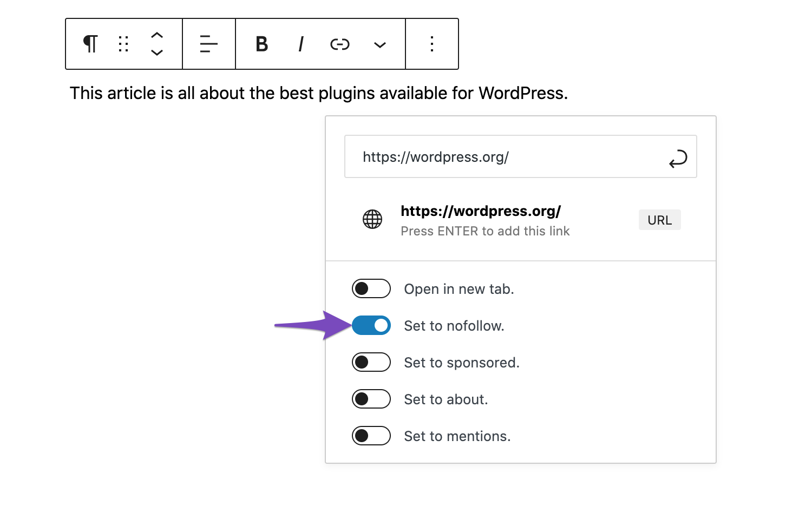Image resolution: width=812 pixels, height=506 pixels.
Task: Select the https://wordpress.org/ suggestion
Action: (521, 220)
